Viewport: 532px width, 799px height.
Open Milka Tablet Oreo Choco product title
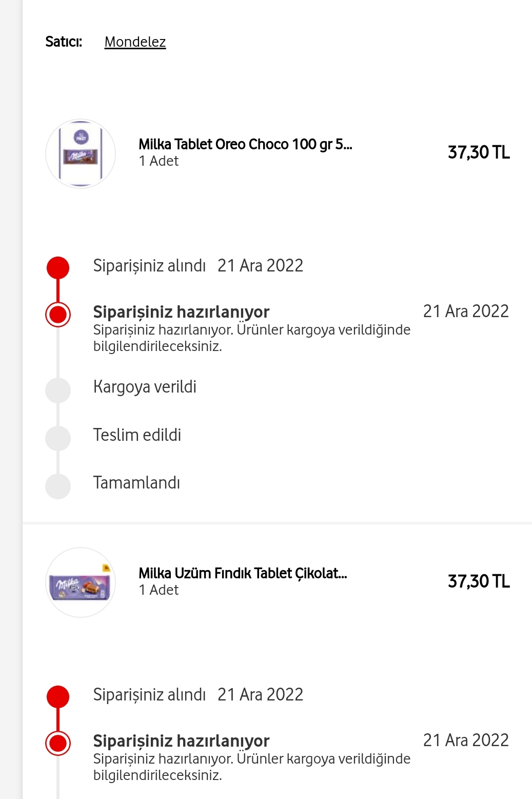pos(245,144)
